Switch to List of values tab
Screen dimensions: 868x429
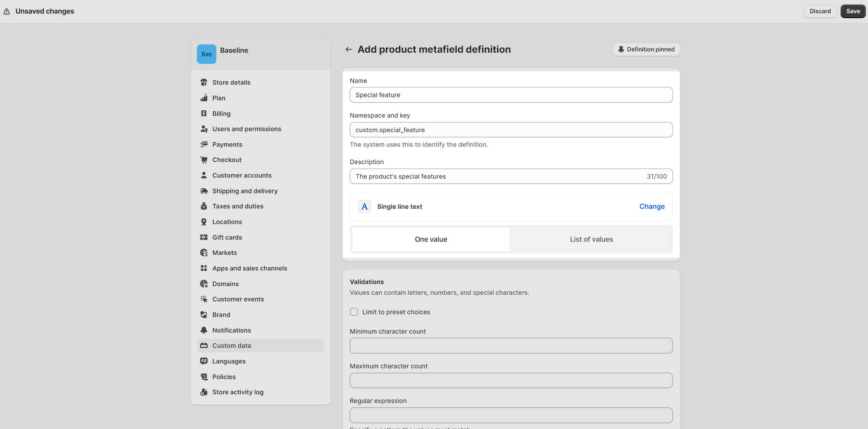tap(591, 239)
